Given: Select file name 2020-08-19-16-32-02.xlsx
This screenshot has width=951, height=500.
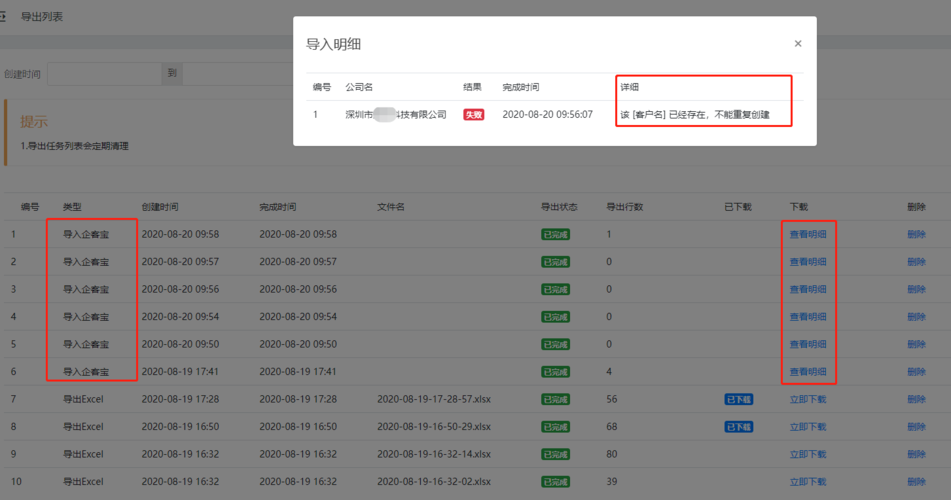Looking at the screenshot, I should coord(434,482).
